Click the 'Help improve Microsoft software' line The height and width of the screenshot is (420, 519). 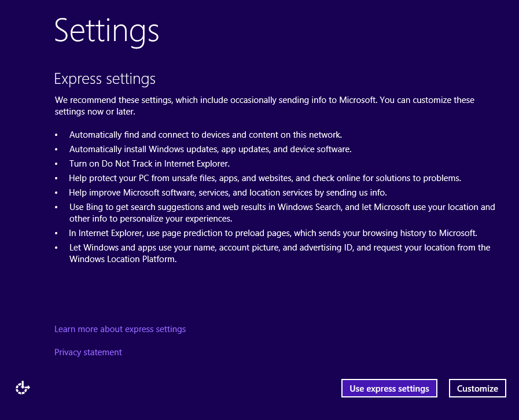coord(227,193)
